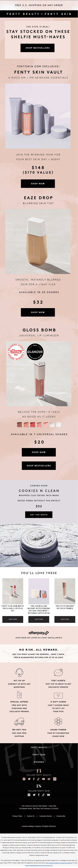Click top Shop Bestsellers button
The height and width of the screenshot is (868, 78).
[x=38, y=48]
